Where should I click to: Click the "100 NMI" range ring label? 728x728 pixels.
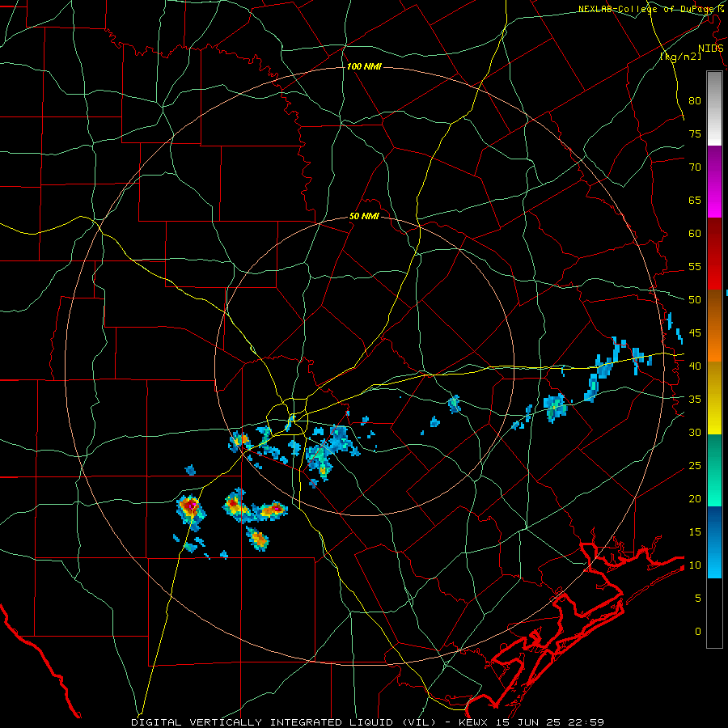pos(364,67)
